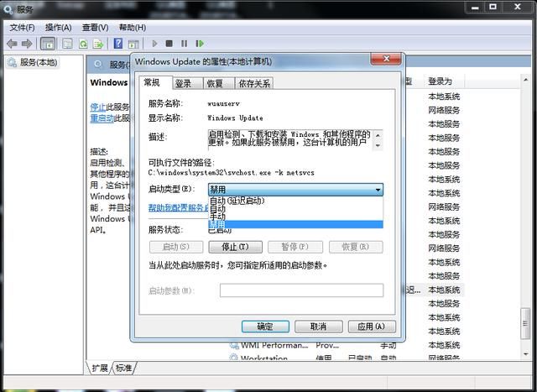Screen dimensions: 537x392
Task: Click the 启动参数(M) text field
Action: pos(301,290)
